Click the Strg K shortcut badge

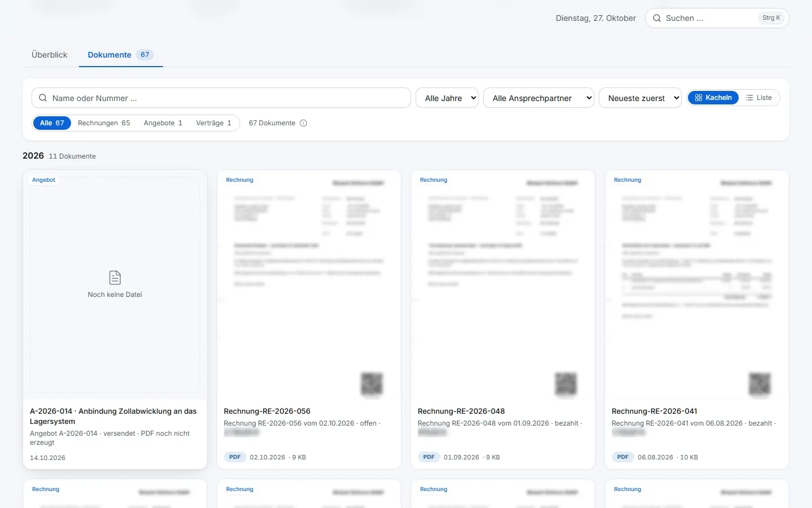[x=771, y=18]
